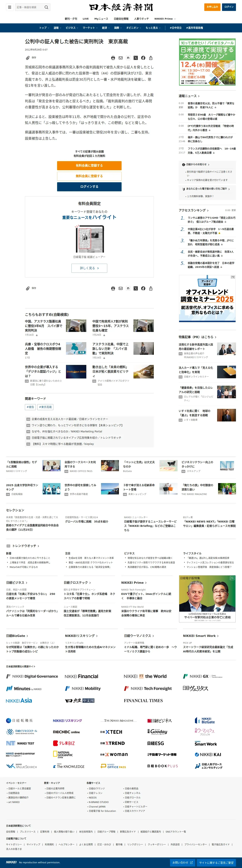Click the 無料会員に登録する button

tap(89, 176)
